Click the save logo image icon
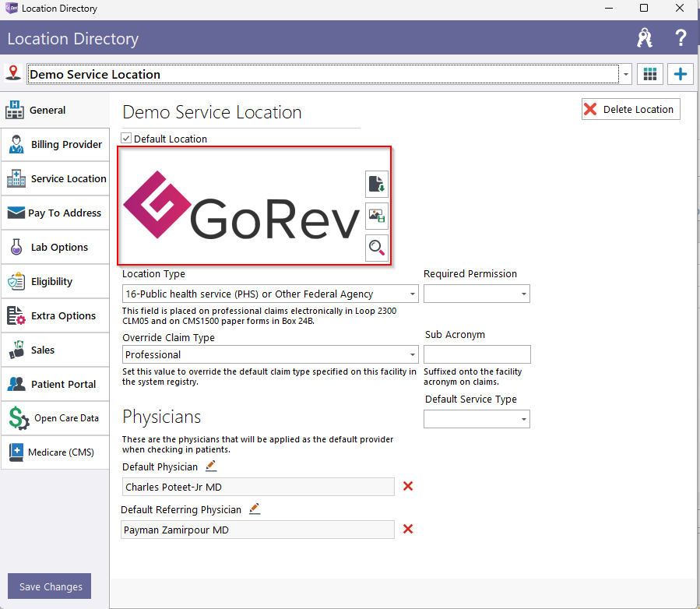Screen dimensions: 700x609 (x=376, y=216)
